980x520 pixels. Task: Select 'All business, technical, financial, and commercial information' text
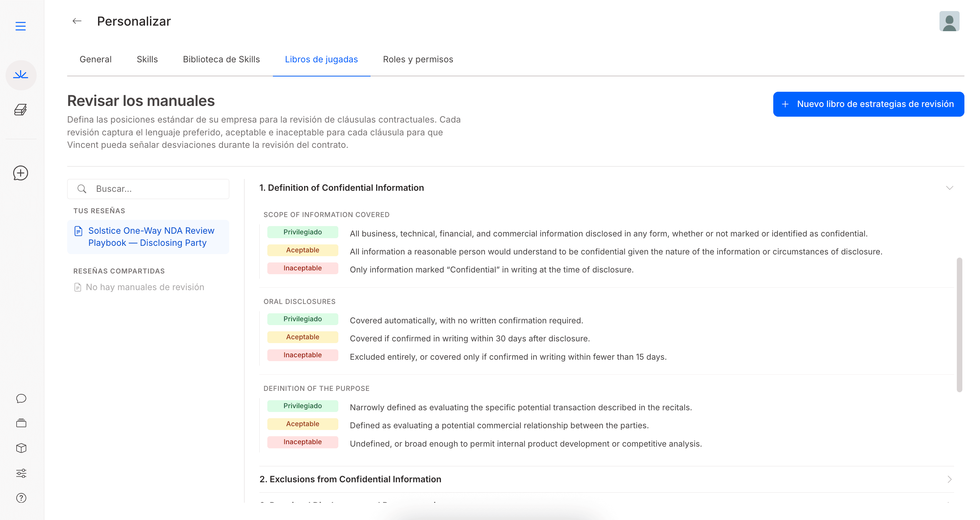coord(609,234)
